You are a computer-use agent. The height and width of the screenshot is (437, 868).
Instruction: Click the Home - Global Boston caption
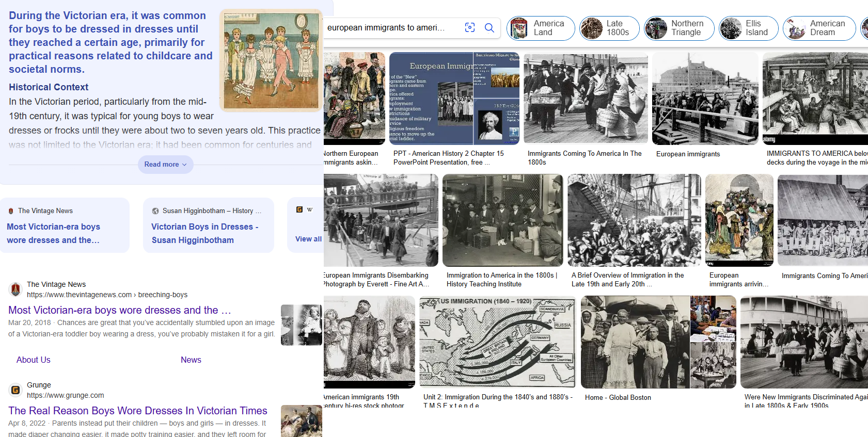point(618,397)
